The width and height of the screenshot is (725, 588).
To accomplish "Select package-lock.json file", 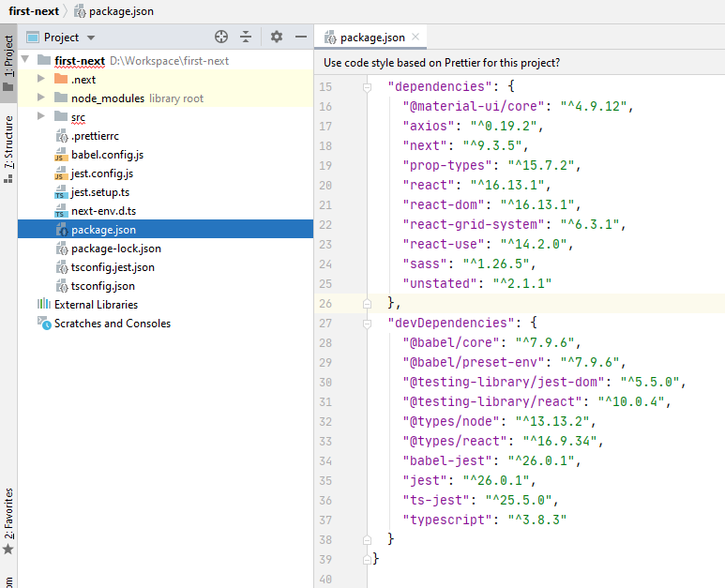I will (116, 249).
